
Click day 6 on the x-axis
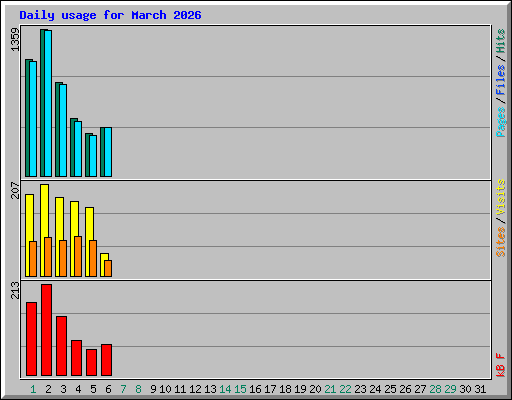pyautogui.click(x=108, y=389)
